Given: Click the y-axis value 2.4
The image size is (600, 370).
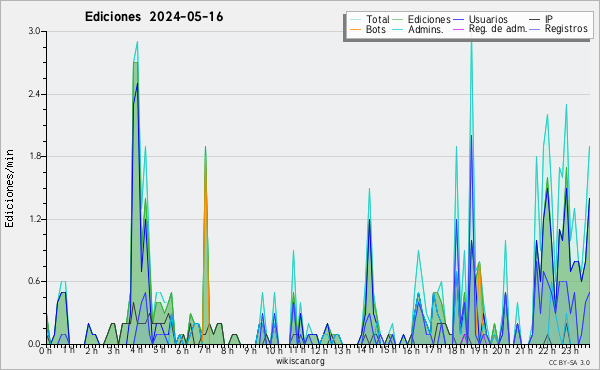Looking at the screenshot, I should pos(34,94).
